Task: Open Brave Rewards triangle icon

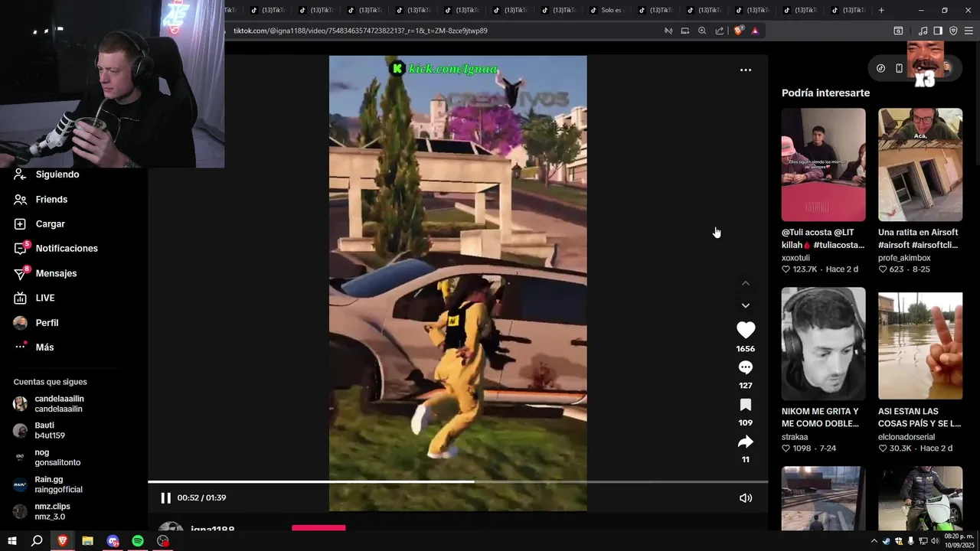Action: click(755, 31)
